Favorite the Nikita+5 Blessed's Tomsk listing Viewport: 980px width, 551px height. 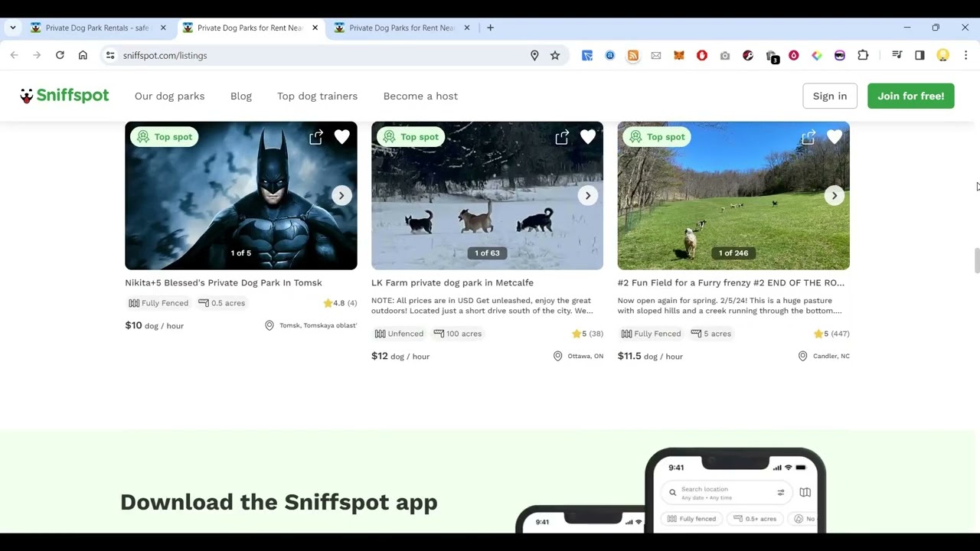click(x=341, y=137)
